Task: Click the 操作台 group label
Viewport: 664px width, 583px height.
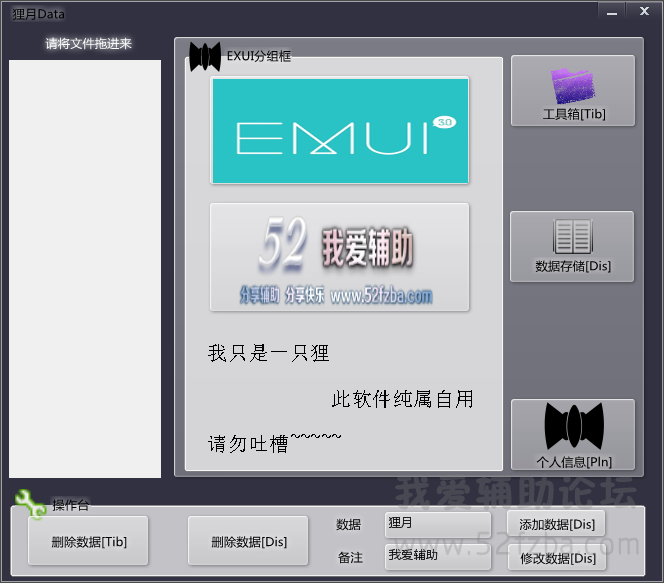Action: click(x=70, y=505)
